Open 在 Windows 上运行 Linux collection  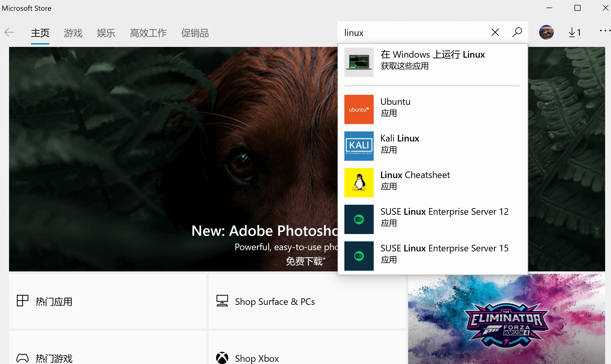pyautogui.click(x=432, y=60)
